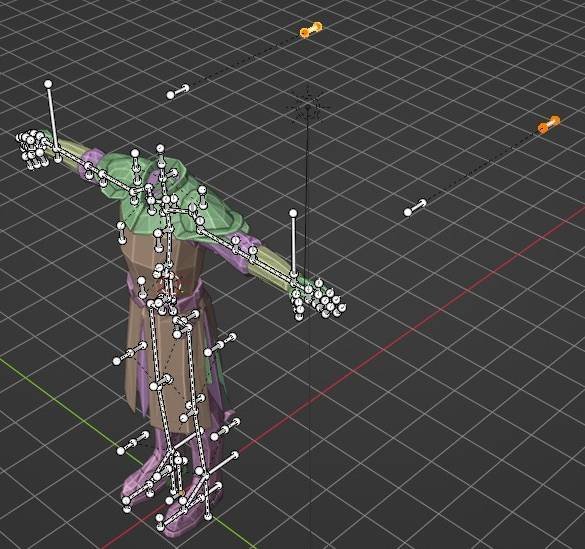Screen dimensions: 585x549
Task: Select the finger bone cluster on the right-side hand
Action: (x=319, y=300)
